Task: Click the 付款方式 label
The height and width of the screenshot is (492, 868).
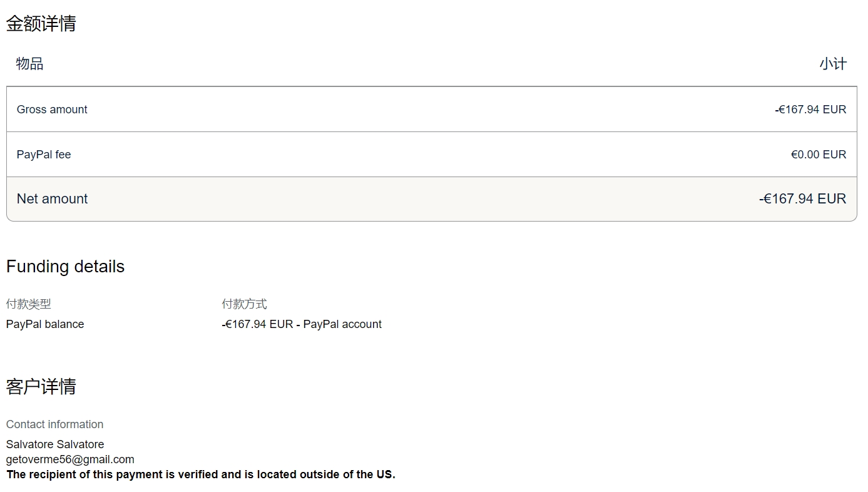Action: (245, 304)
